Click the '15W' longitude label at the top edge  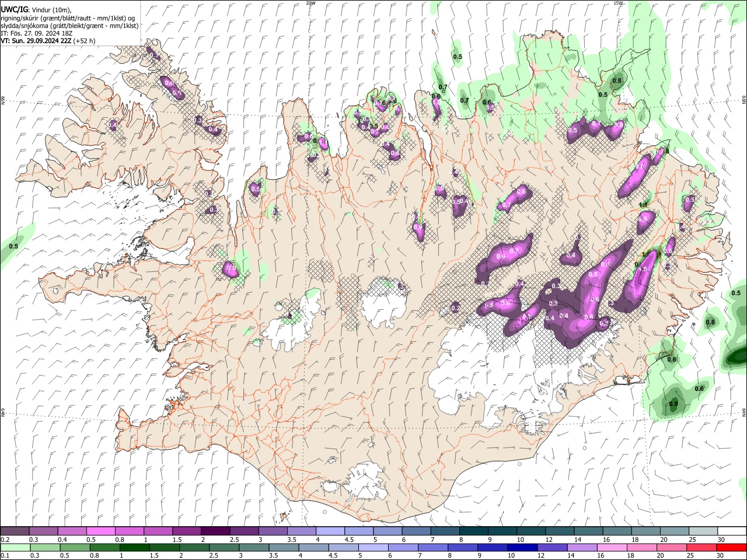click(619, 3)
